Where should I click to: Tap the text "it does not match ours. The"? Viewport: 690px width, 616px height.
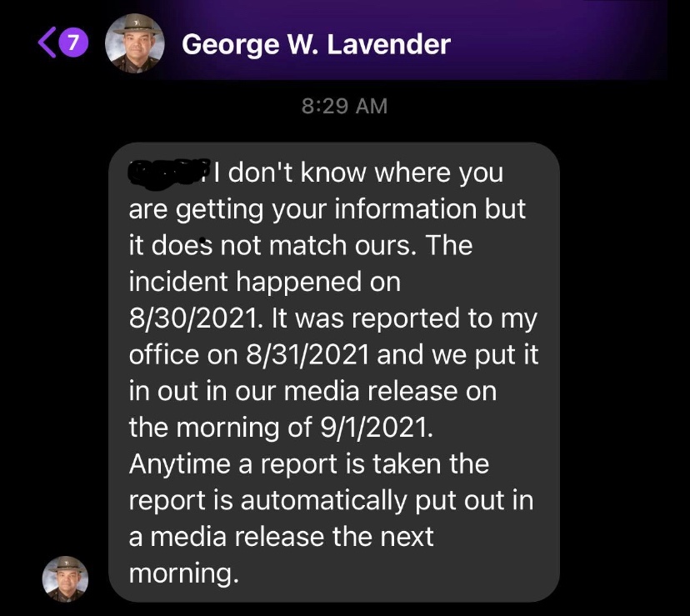pos(301,245)
